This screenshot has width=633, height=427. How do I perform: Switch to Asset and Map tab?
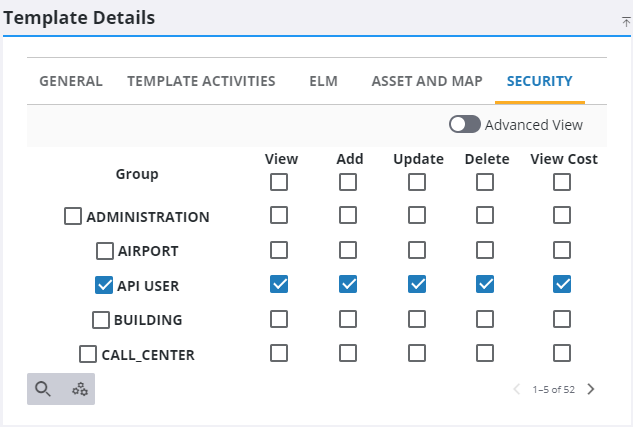(427, 81)
